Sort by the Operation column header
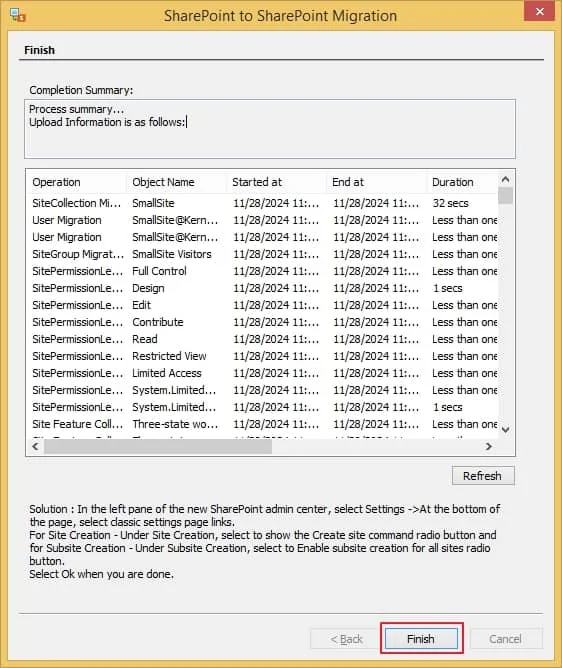Viewport: 562px width, 668px height. point(77,182)
